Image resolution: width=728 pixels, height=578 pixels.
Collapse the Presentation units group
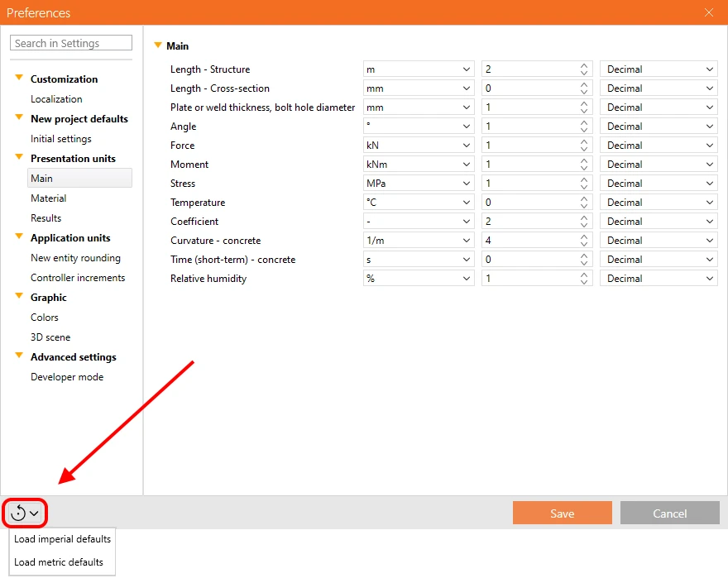coord(19,157)
